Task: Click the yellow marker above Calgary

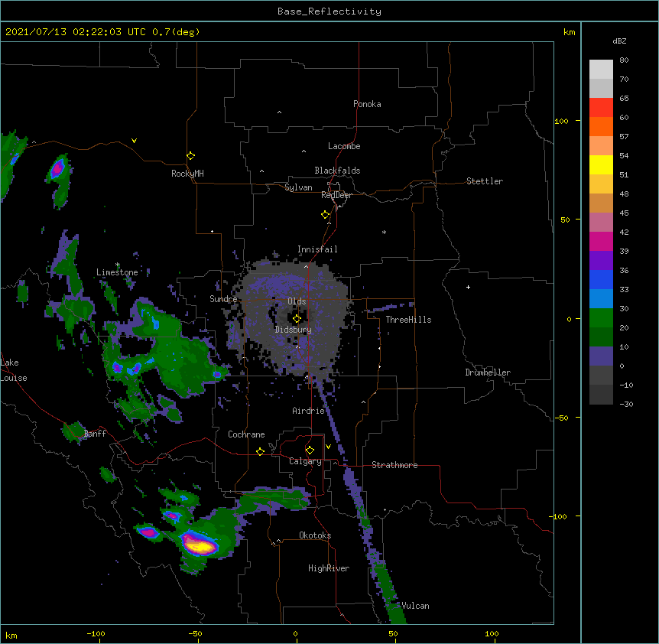Action: (x=310, y=450)
